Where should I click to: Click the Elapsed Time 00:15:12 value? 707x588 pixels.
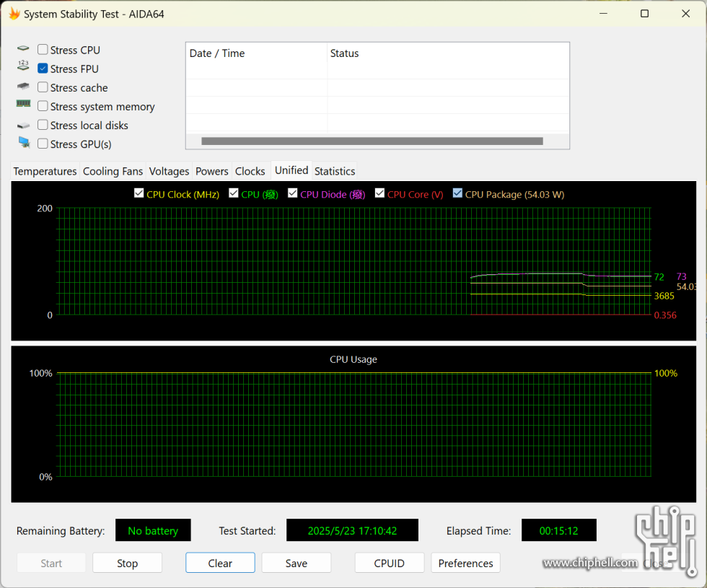point(558,531)
